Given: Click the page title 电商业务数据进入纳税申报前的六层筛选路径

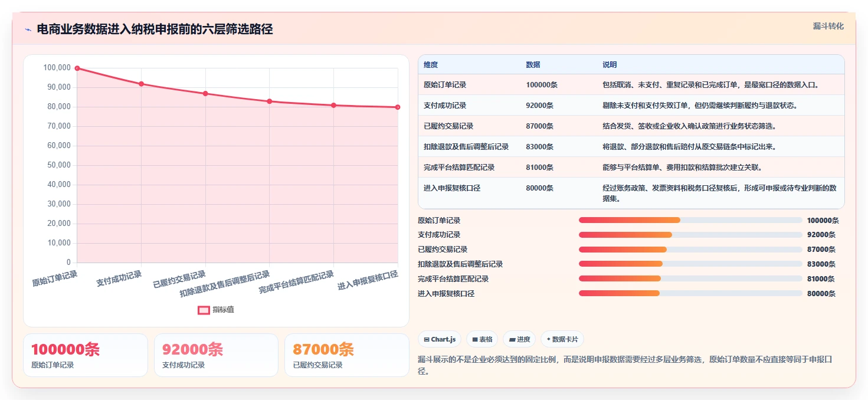Looking at the screenshot, I should point(155,29).
